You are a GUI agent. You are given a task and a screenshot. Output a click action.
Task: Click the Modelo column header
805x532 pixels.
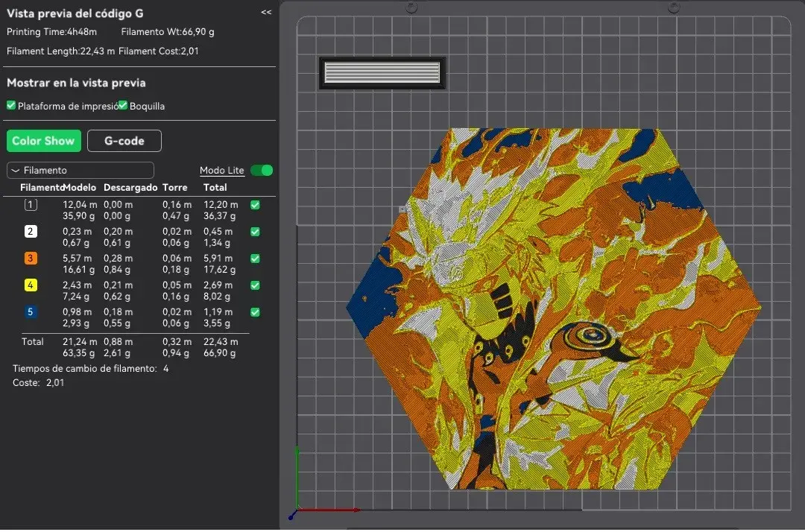pyautogui.click(x=79, y=187)
